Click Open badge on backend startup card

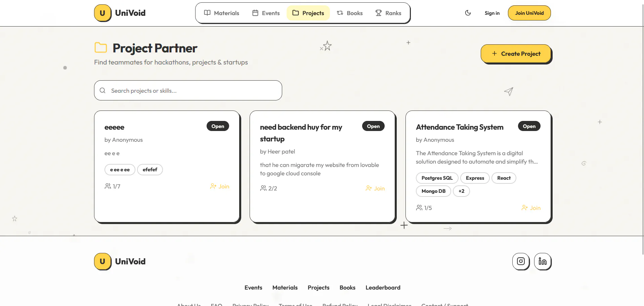[373, 126]
